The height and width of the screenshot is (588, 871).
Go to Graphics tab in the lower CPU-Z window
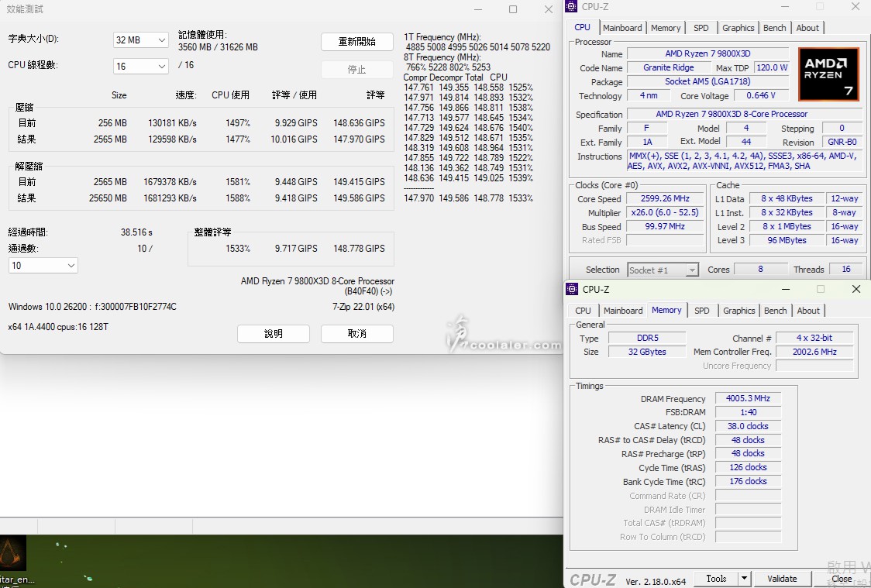tap(738, 311)
